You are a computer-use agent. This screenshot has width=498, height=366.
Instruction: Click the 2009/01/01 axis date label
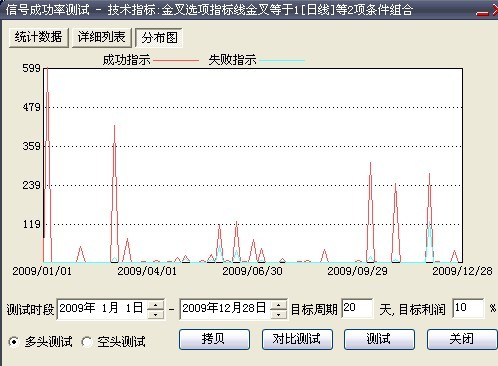pyautogui.click(x=42, y=271)
